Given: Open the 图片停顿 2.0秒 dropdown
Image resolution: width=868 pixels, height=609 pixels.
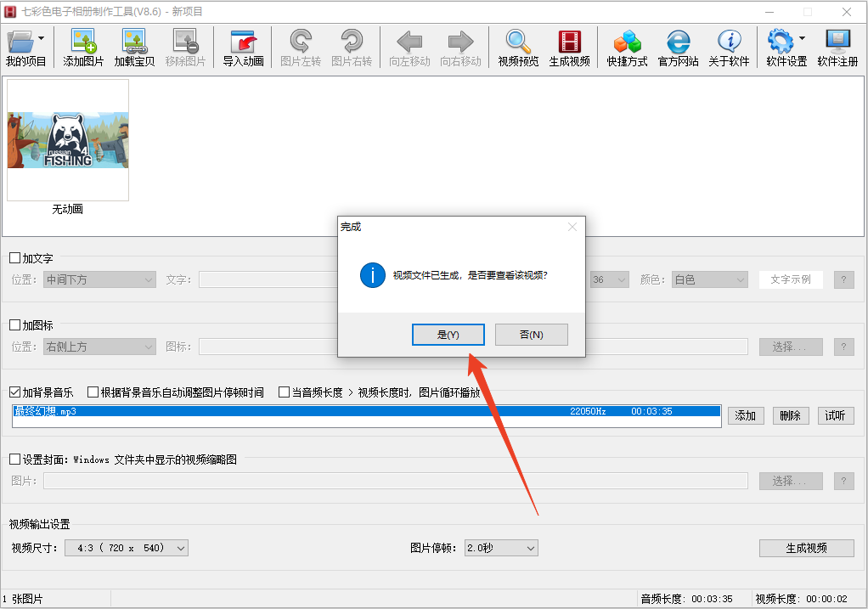Looking at the screenshot, I should pyautogui.click(x=501, y=549).
